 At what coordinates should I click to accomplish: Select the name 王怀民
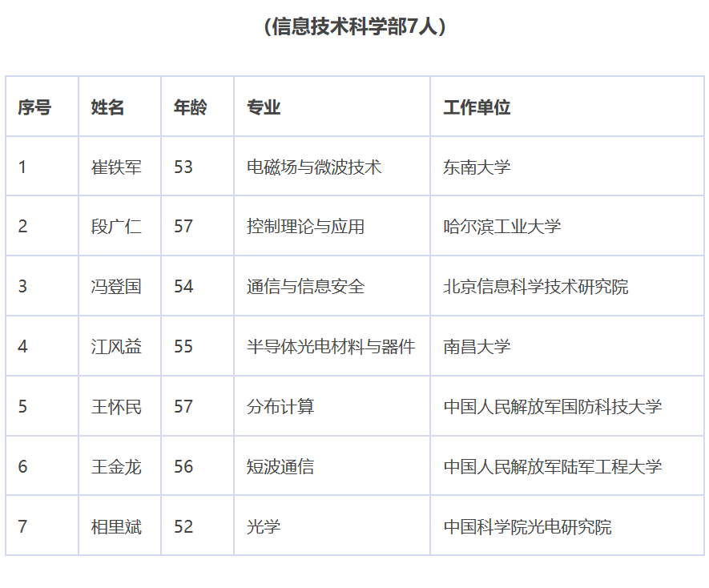pyautogui.click(x=116, y=406)
